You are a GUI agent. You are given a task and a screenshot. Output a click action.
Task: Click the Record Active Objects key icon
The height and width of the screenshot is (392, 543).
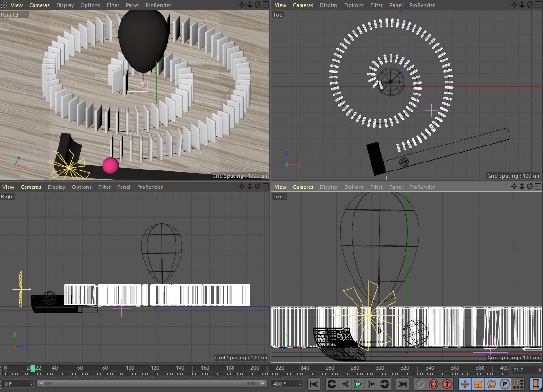tap(420, 384)
